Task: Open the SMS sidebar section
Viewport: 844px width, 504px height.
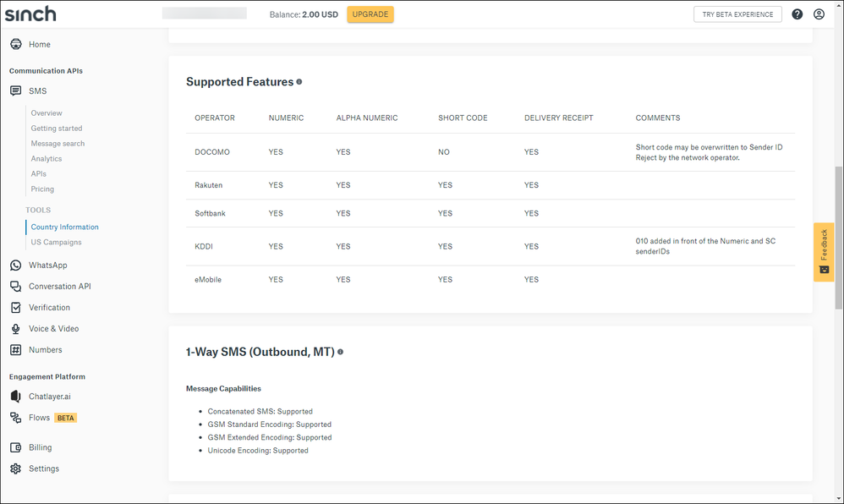Action: [x=38, y=91]
